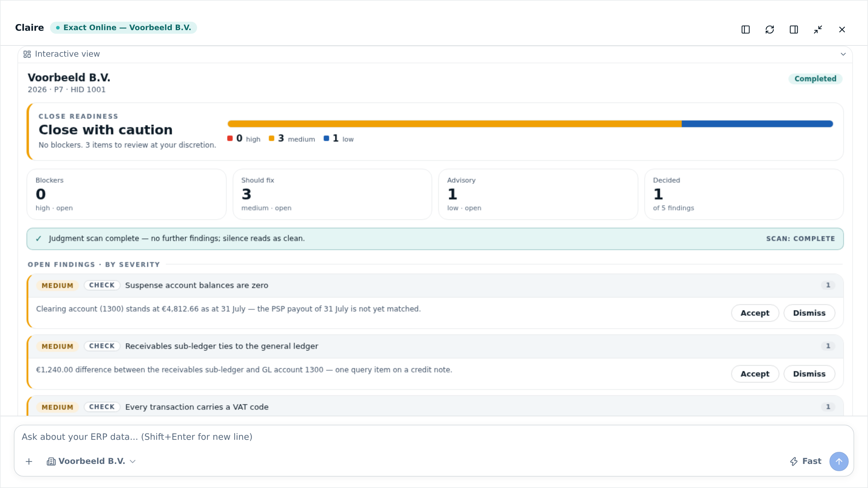Screen dimensions: 868x488
Task: Click the send arrow button
Action: [x=839, y=461]
